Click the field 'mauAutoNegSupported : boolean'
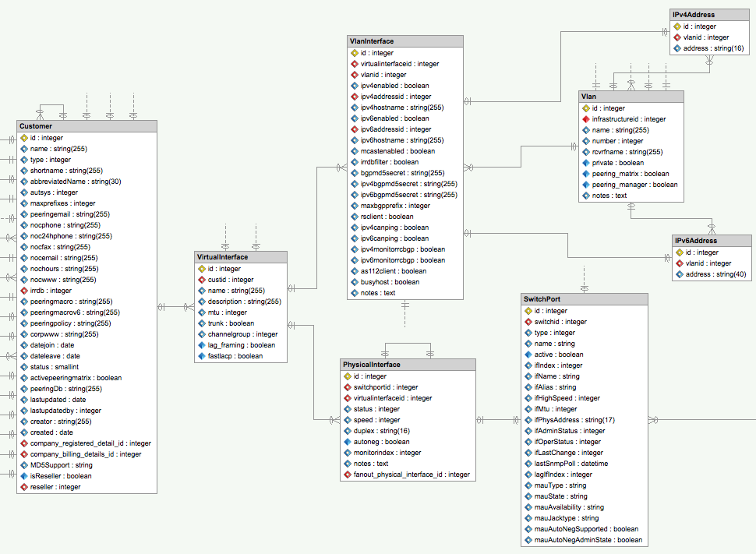The height and width of the screenshot is (554, 756). 586,529
